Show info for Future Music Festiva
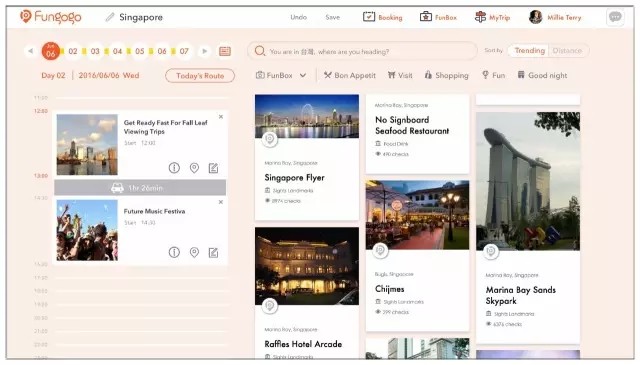Image resolution: width=640 pixels, height=365 pixels. (x=174, y=252)
